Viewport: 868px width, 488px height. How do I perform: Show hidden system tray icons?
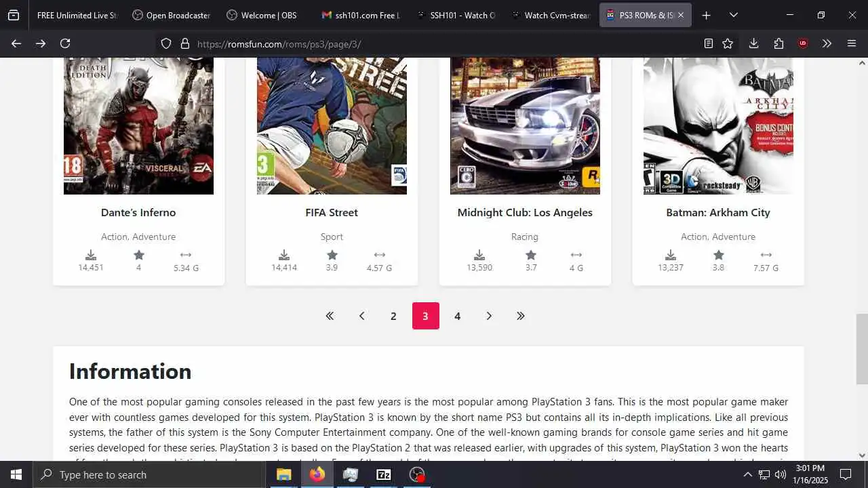747,474
